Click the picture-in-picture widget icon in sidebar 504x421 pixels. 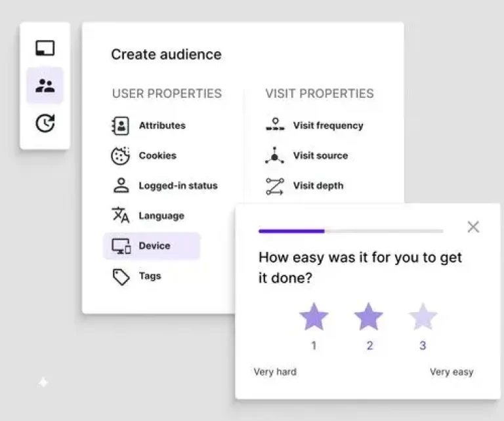click(x=45, y=48)
